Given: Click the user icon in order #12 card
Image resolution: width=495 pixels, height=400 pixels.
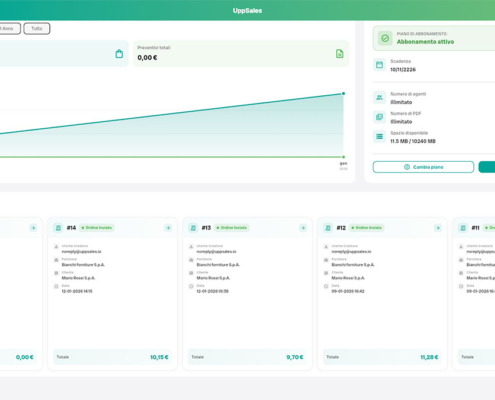Looking at the screenshot, I should click(x=326, y=247).
